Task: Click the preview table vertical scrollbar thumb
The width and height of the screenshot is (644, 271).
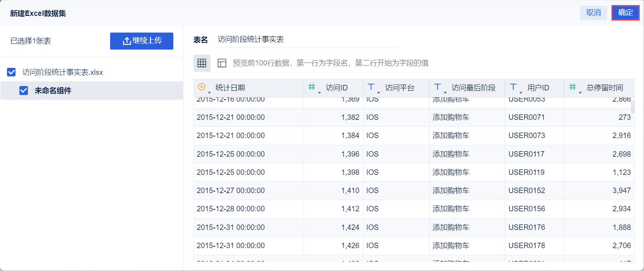Action: click(633, 107)
